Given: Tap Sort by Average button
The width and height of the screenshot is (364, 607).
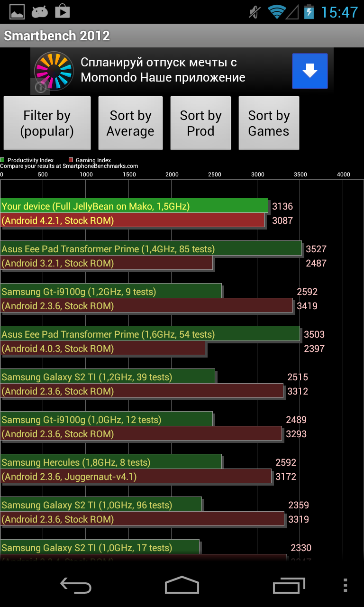Looking at the screenshot, I should click(130, 123).
